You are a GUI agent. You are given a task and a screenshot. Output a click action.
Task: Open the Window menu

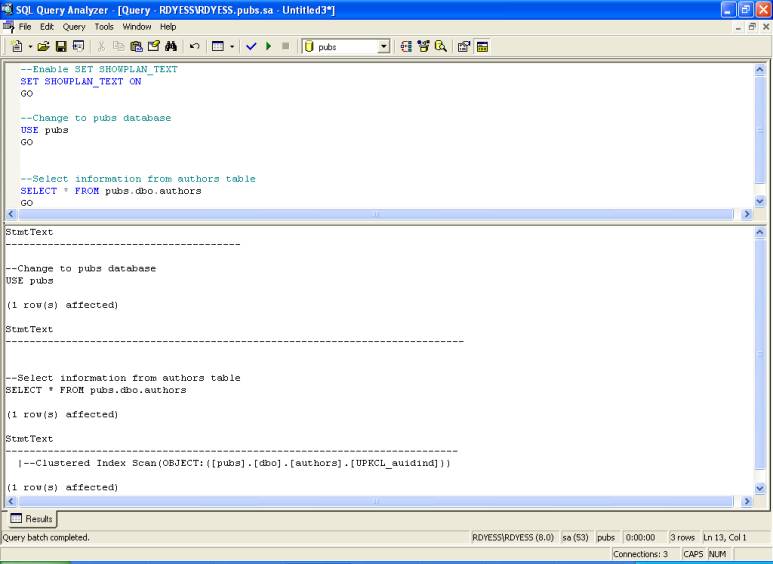pyautogui.click(x=137, y=27)
